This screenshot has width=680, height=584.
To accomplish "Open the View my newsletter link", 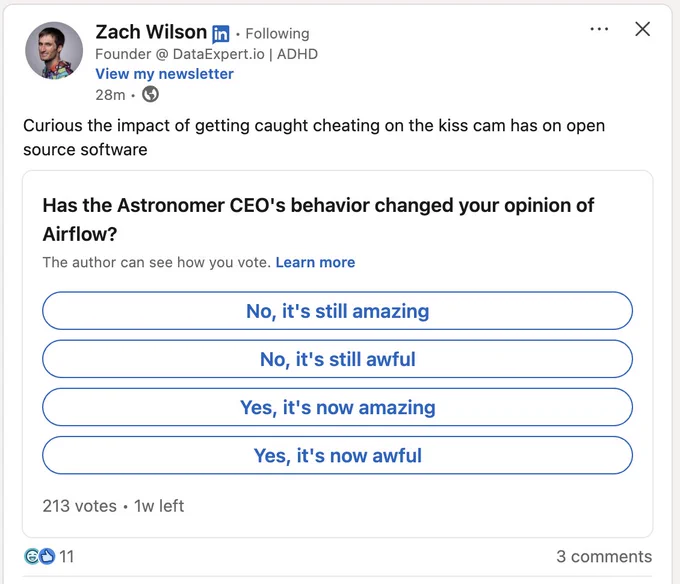I will point(164,74).
